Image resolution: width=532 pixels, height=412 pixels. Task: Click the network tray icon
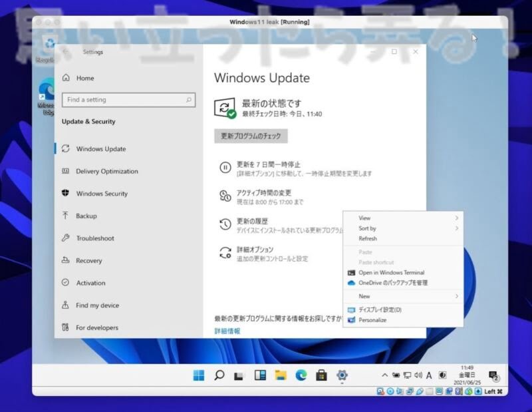click(407, 375)
